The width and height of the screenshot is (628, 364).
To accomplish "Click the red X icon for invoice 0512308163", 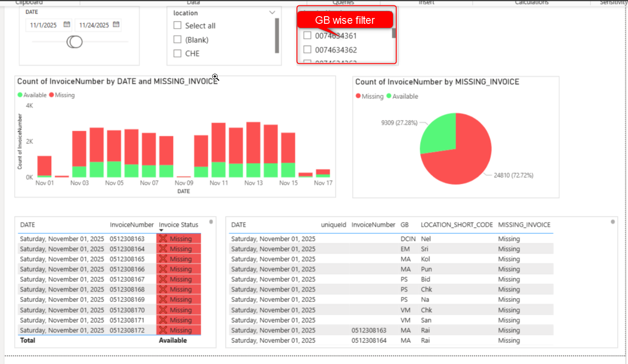I will coord(163,239).
